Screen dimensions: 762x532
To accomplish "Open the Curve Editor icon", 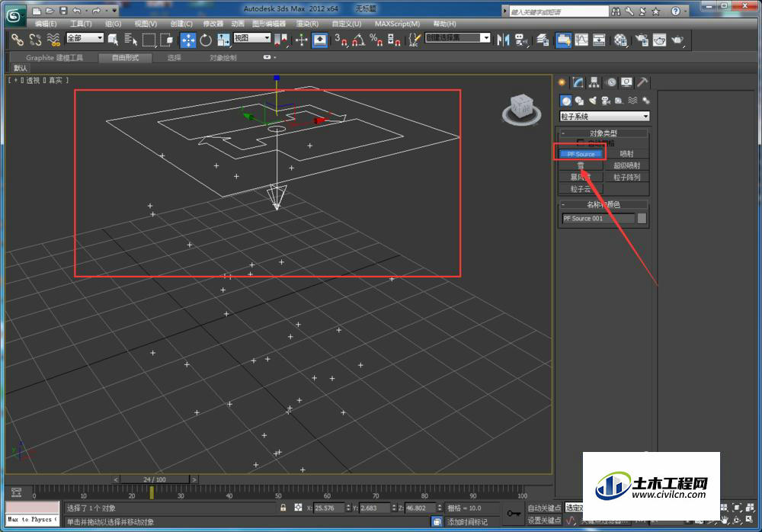I will (x=581, y=40).
